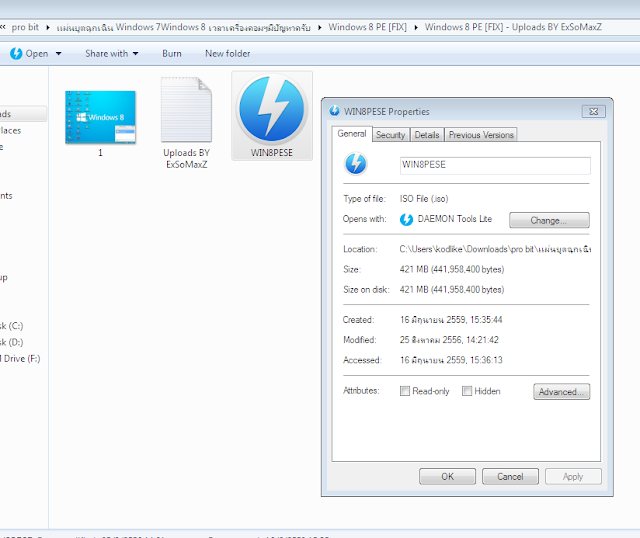Click the Properties dialog title bar icon
Viewport: 640px width, 538px height.
(x=334, y=111)
